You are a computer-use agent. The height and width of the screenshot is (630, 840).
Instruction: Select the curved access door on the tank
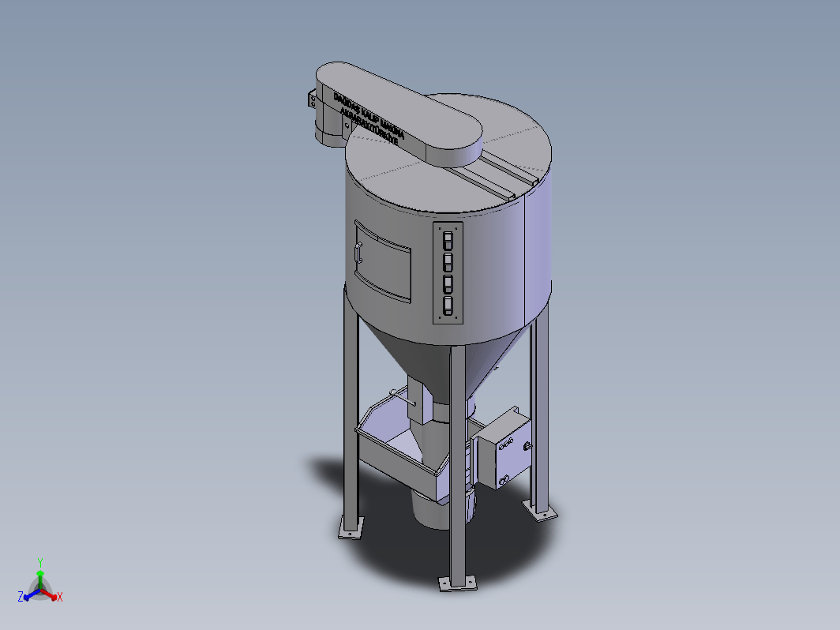click(382, 261)
